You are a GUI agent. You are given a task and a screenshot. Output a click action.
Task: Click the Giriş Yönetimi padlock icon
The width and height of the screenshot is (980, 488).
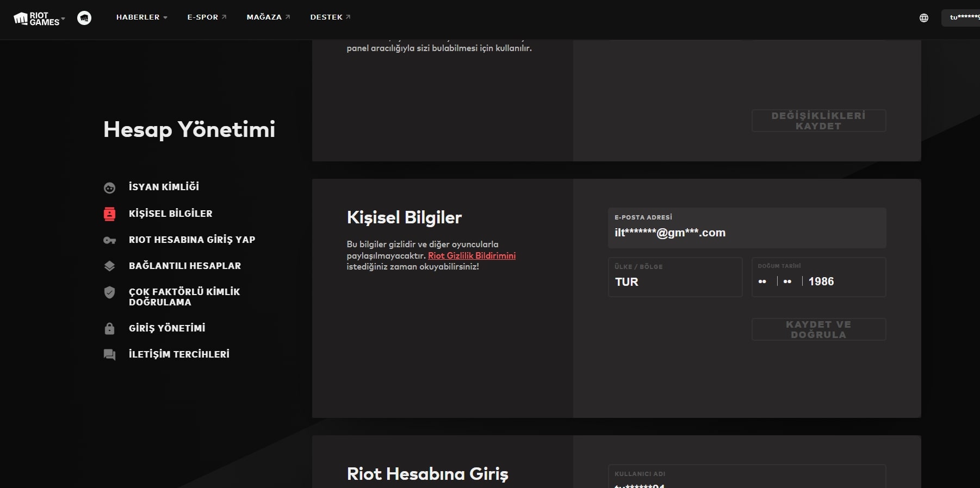109,328
